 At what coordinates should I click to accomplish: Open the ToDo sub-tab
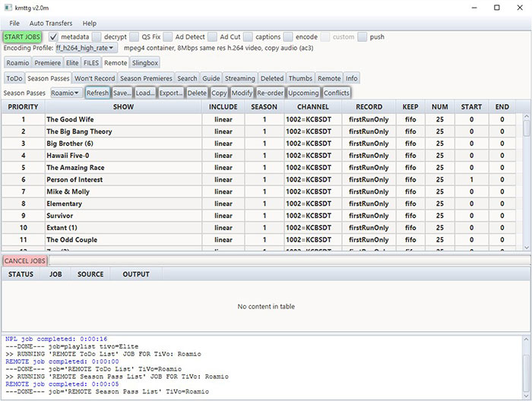pos(14,78)
